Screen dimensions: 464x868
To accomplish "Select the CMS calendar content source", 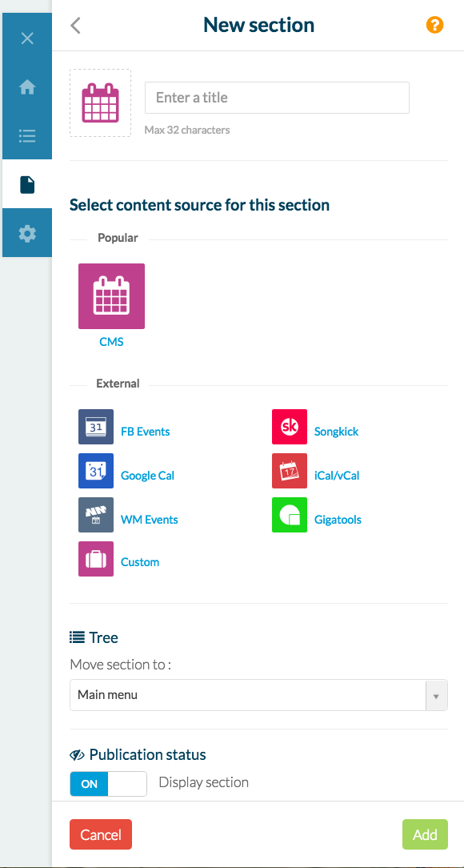I will click(111, 296).
